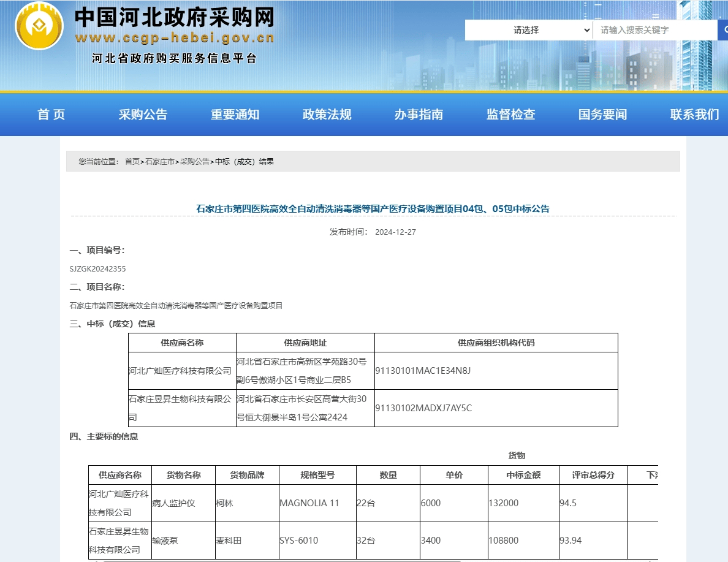
Task: Click the 二、项目名称 section heading
Action: [x=97, y=287]
